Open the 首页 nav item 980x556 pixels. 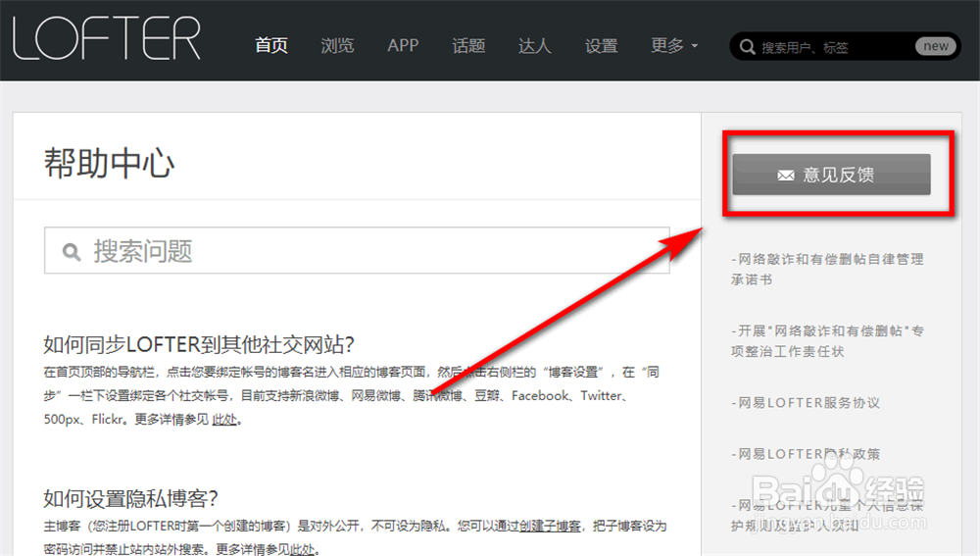271,46
